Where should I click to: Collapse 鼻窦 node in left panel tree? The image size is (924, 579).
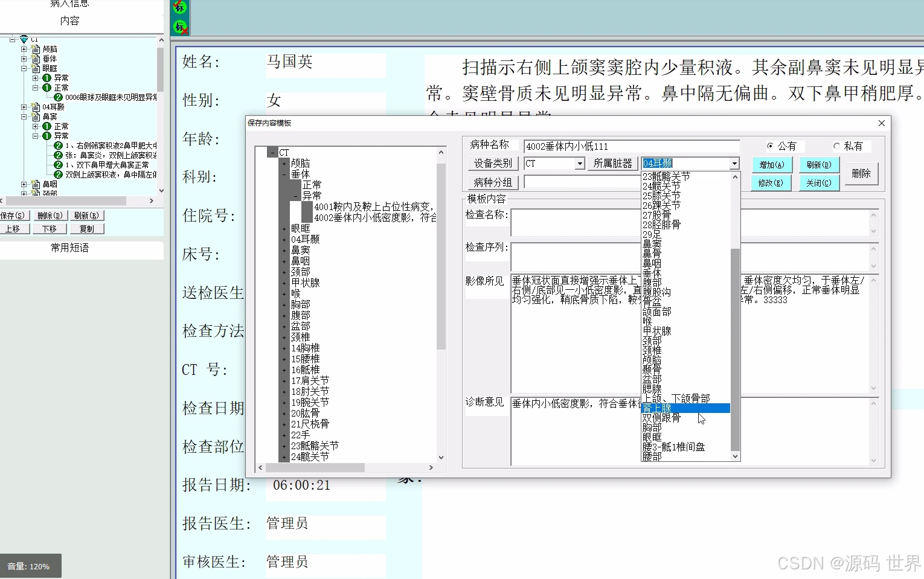pos(24,117)
